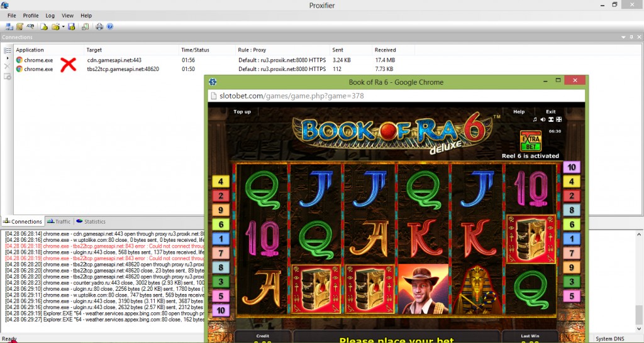Click Exit in the Book of Ra game
644x343 pixels.
[551, 112]
